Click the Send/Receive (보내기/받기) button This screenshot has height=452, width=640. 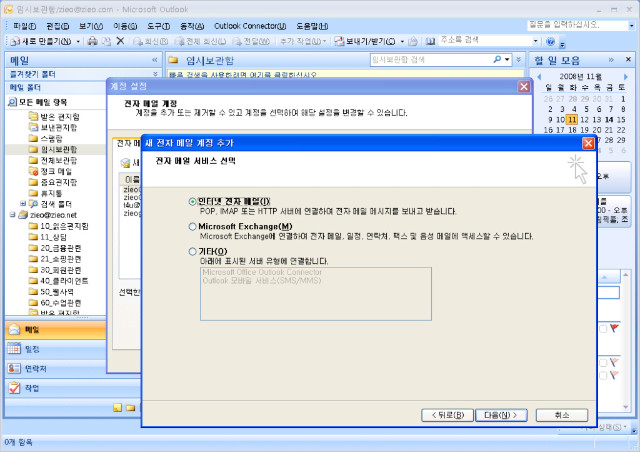365,41
